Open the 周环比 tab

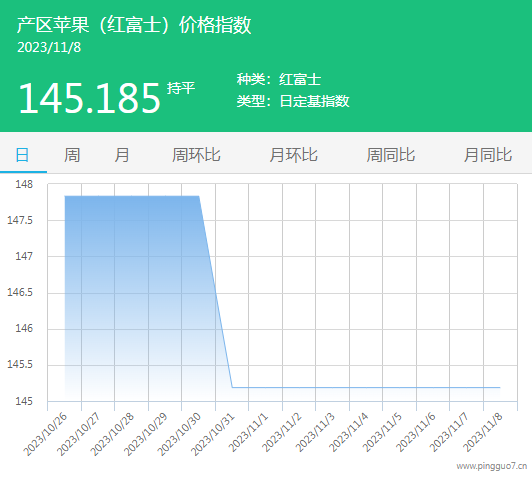(196, 155)
